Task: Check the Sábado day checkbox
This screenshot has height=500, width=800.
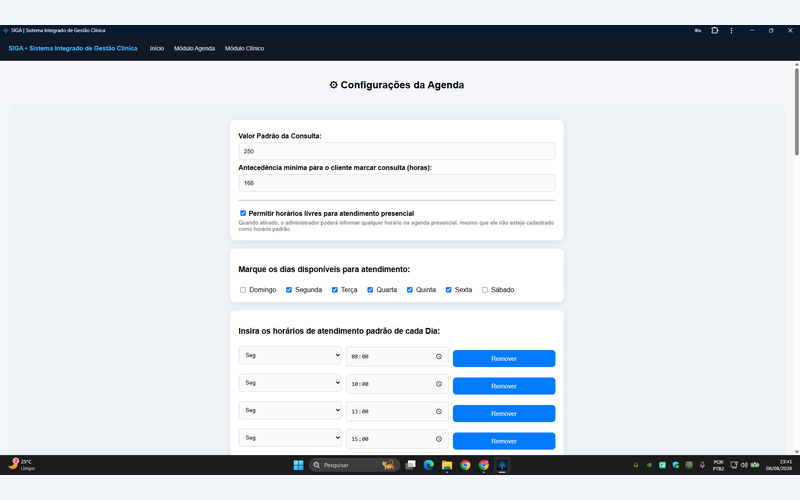Action: [485, 290]
